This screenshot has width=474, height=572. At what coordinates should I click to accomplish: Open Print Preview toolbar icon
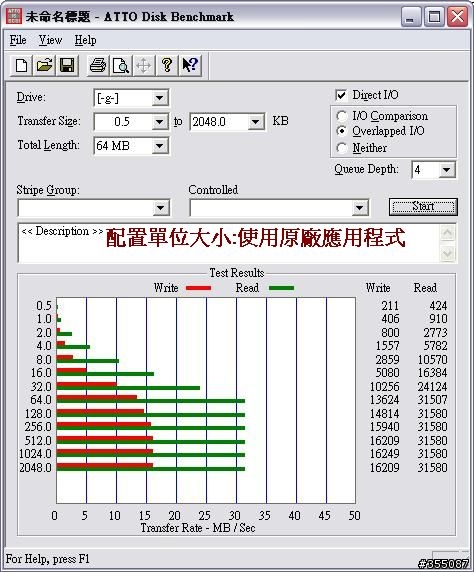point(120,66)
